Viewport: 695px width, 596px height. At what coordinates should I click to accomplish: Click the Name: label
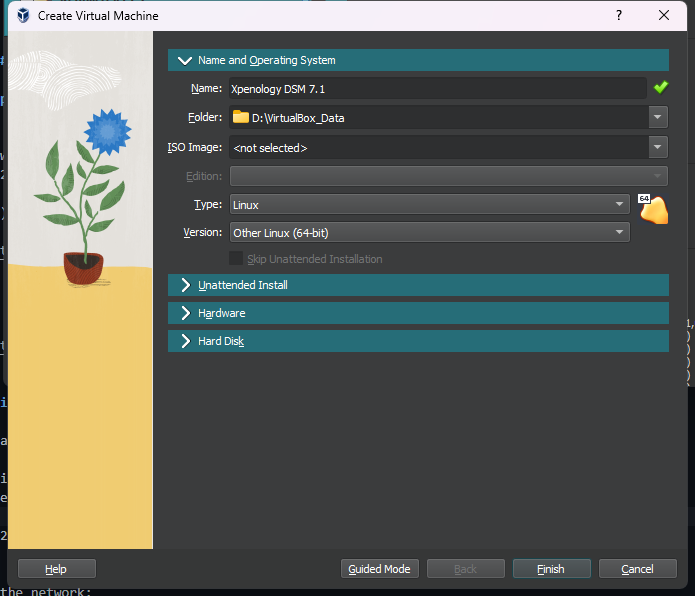click(x=207, y=88)
